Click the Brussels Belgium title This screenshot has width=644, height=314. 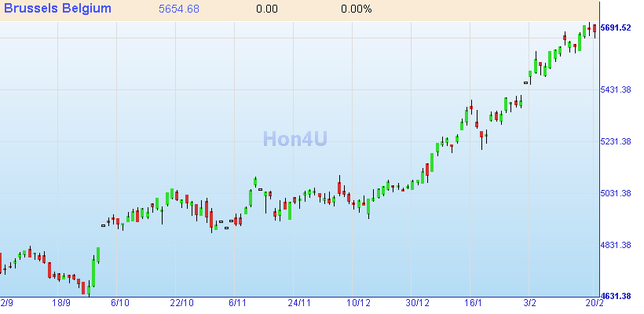[57, 9]
